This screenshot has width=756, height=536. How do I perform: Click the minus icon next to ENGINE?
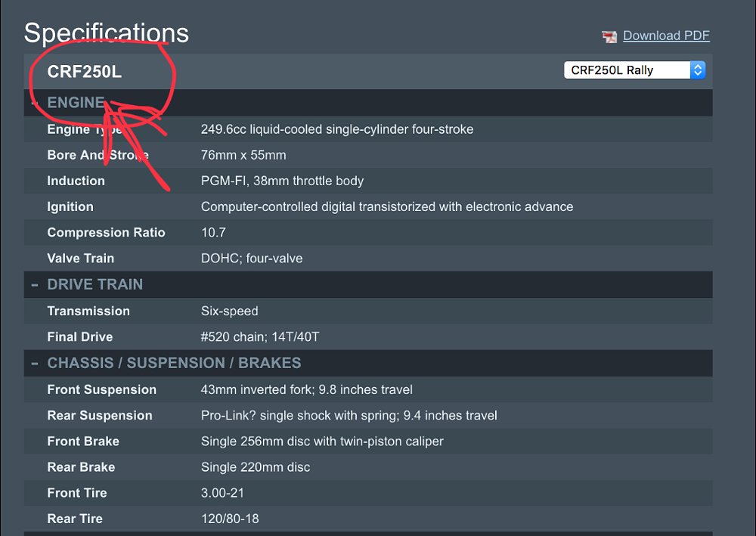coord(33,102)
